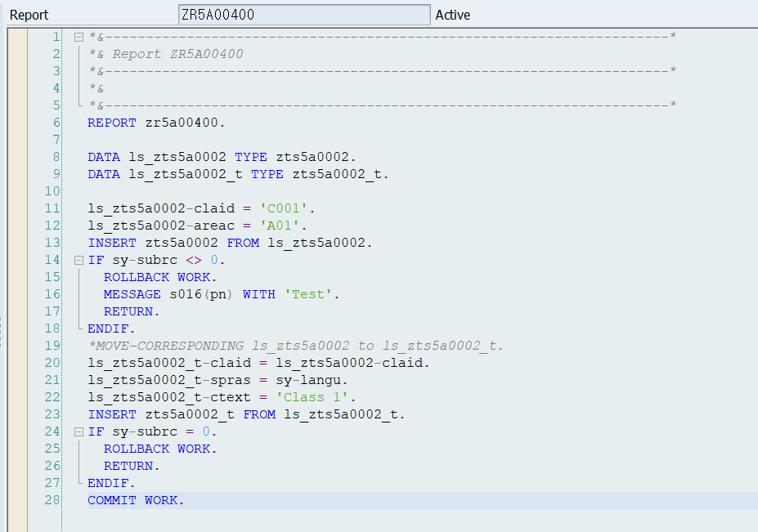Click the 'Class 1' string literal
The height and width of the screenshot is (532, 758).
point(312,397)
